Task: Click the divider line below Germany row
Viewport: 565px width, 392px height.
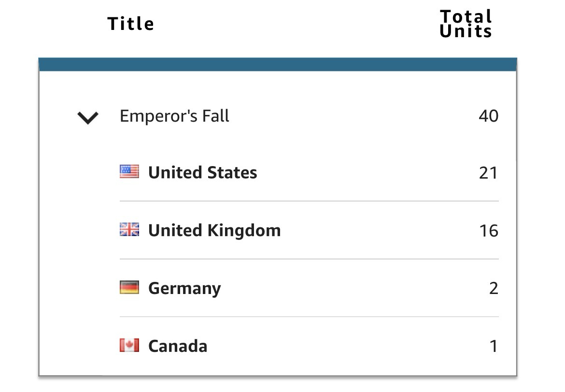Action: point(309,317)
